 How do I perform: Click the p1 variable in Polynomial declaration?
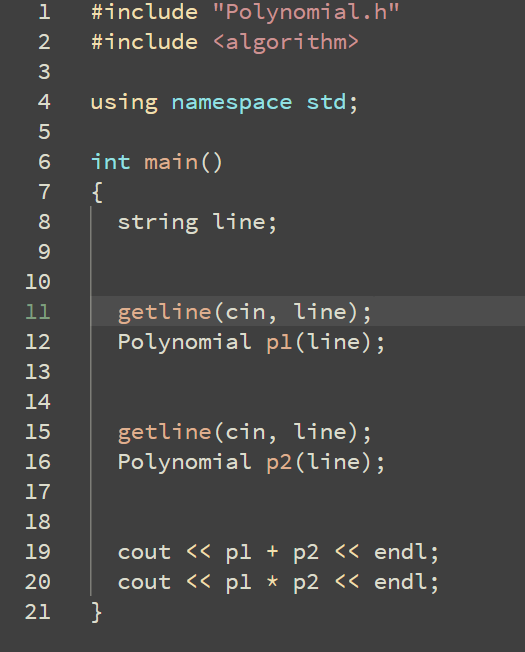(x=279, y=343)
